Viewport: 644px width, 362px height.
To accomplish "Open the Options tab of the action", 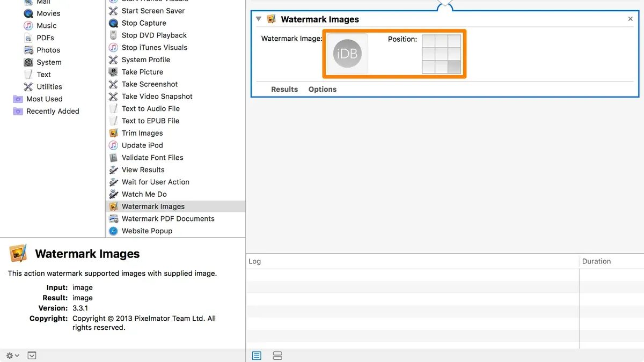I will pos(323,90).
